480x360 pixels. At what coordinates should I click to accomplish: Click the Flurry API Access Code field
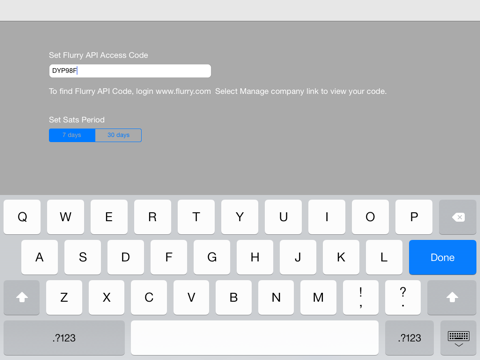(130, 71)
